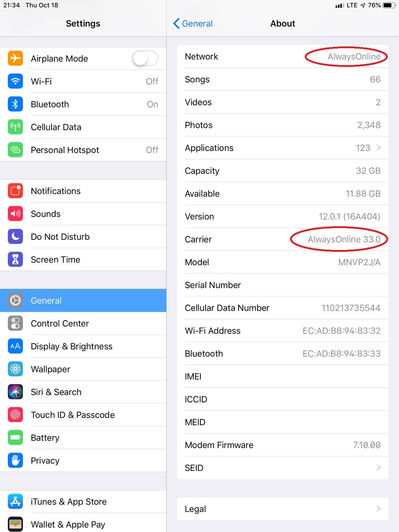This screenshot has height=532, width=399.
Task: Open Do Not Disturb moon icon
Action: pos(15,237)
